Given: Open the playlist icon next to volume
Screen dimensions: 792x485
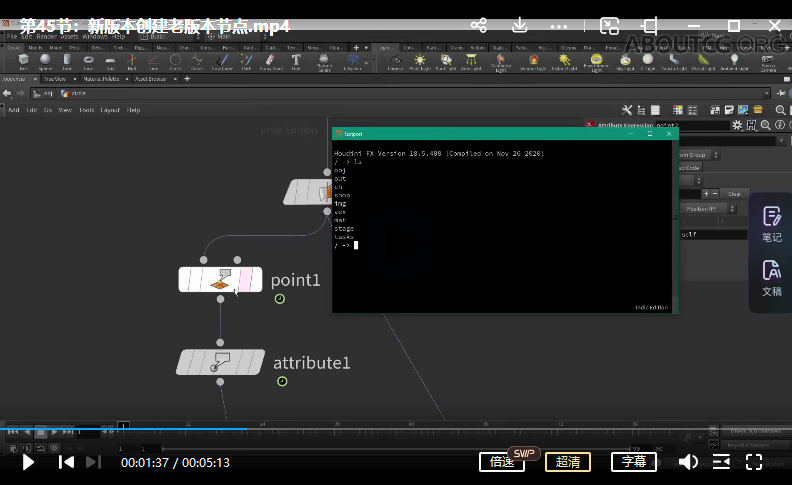Looking at the screenshot, I should pos(721,462).
